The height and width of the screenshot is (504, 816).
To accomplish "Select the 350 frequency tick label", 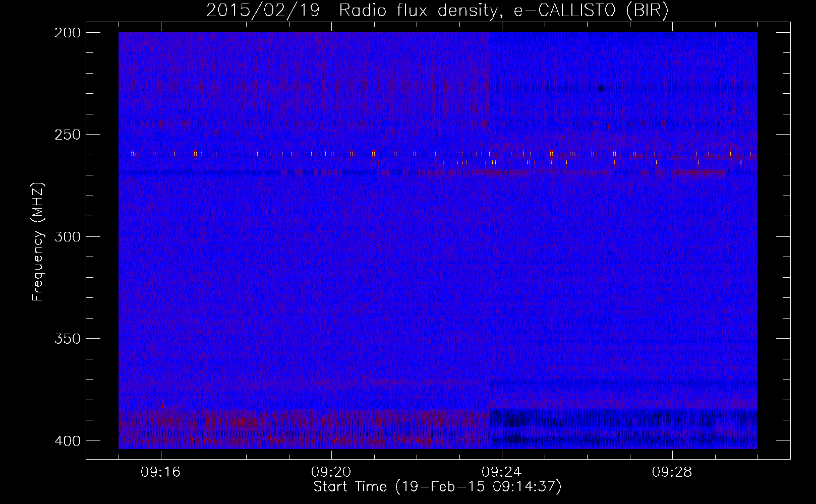I will click(x=68, y=339).
